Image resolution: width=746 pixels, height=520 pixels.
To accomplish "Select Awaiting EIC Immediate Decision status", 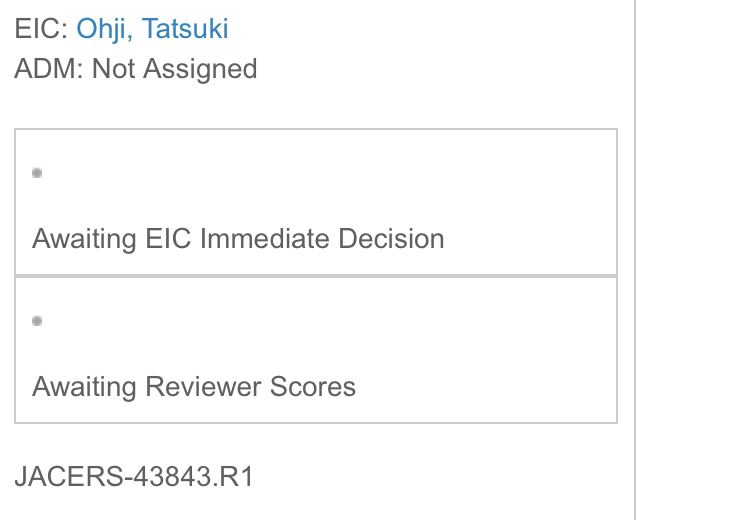I will click(238, 239).
